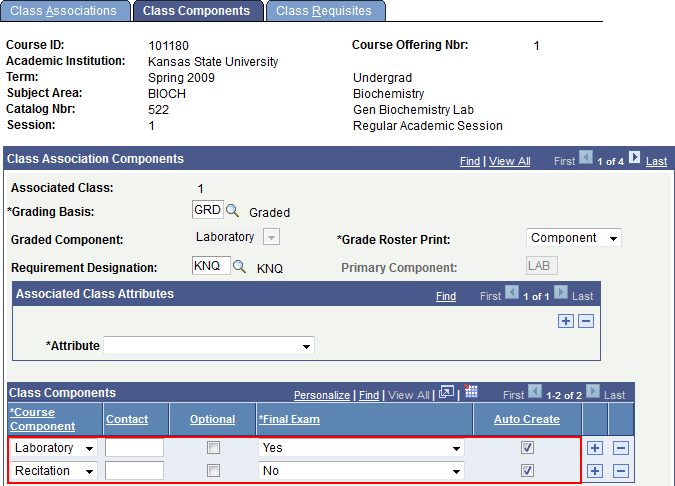Open Grading Basis lookup magnifier
675x486 pixels.
[x=232, y=210]
